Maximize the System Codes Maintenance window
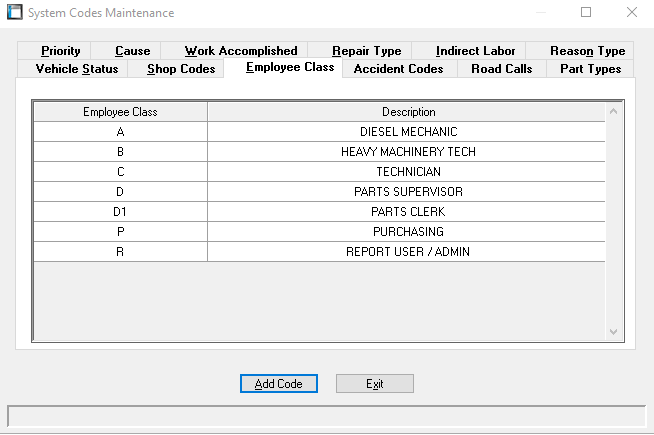Image resolution: width=654 pixels, height=435 pixels. tap(586, 13)
